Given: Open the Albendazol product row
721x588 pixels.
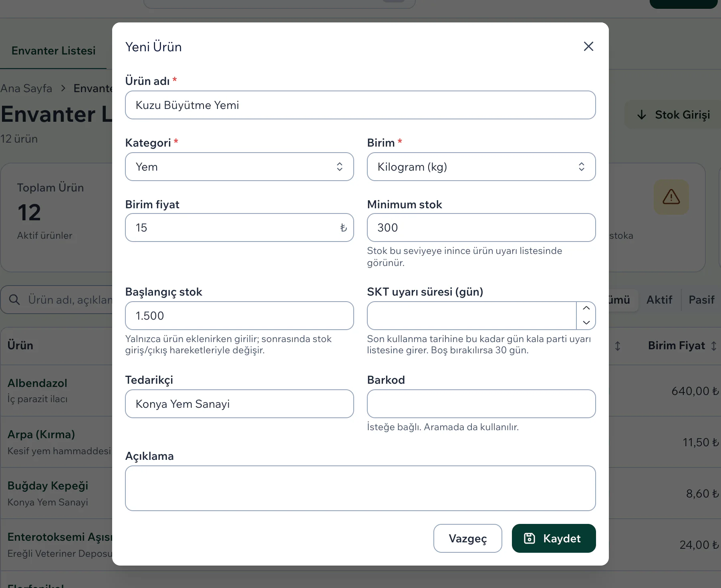Looking at the screenshot, I should point(37,383).
